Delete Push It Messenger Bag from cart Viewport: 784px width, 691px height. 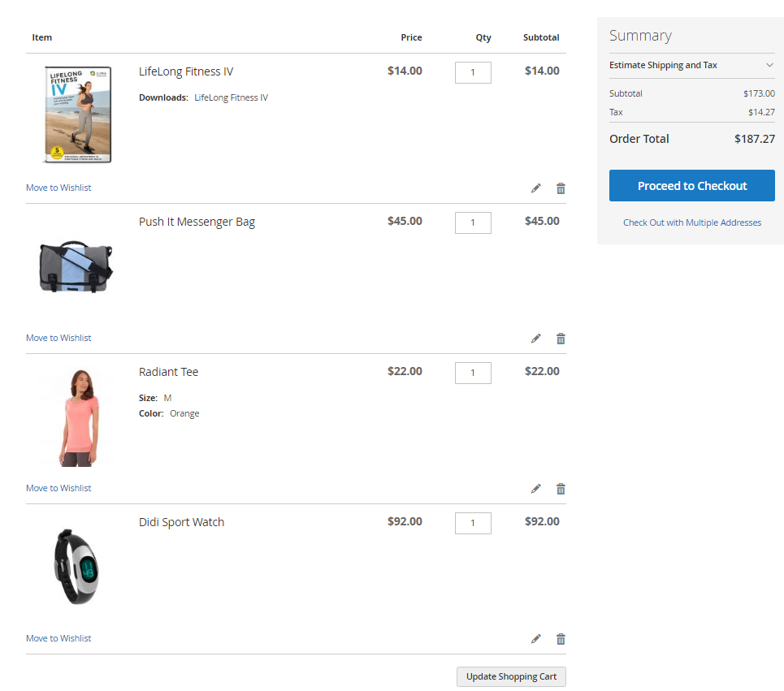[x=561, y=339]
